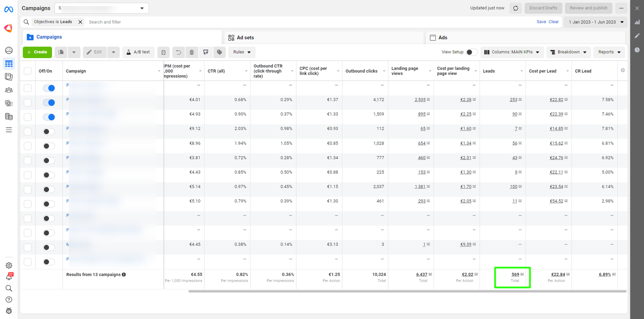Click the preview/export icon before the tag icon

coord(206,52)
